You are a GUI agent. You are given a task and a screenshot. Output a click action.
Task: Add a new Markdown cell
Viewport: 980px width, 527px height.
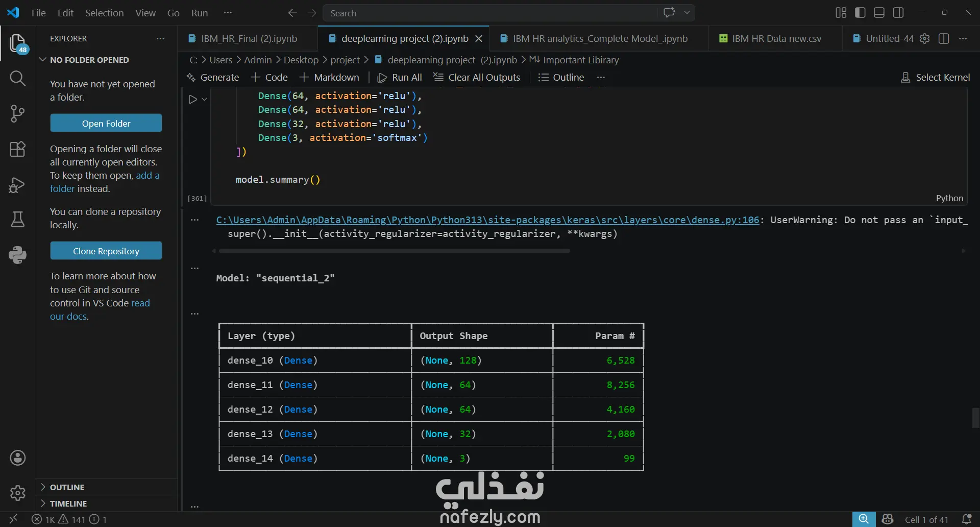pyautogui.click(x=329, y=78)
